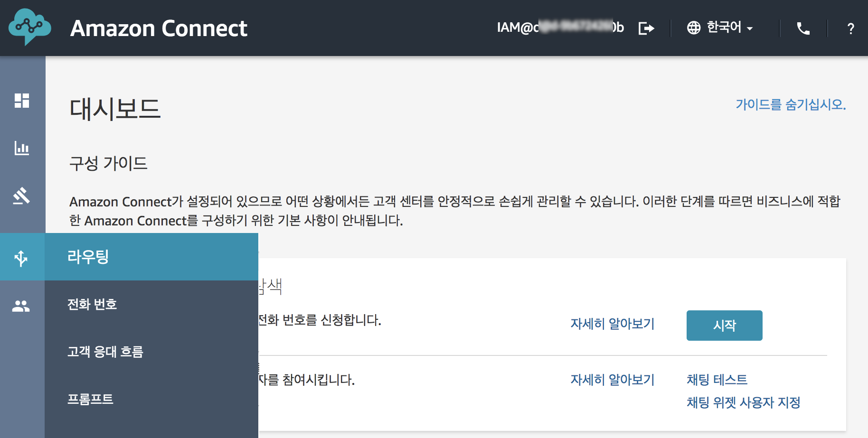This screenshot has height=438, width=868.
Task: Click the 채팅 테스트 link
Action: pos(717,380)
